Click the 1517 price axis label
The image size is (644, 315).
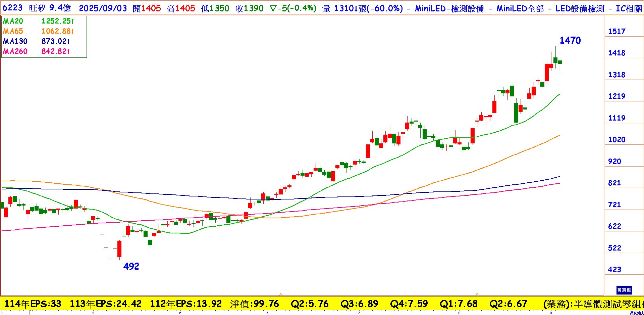[x=617, y=32]
